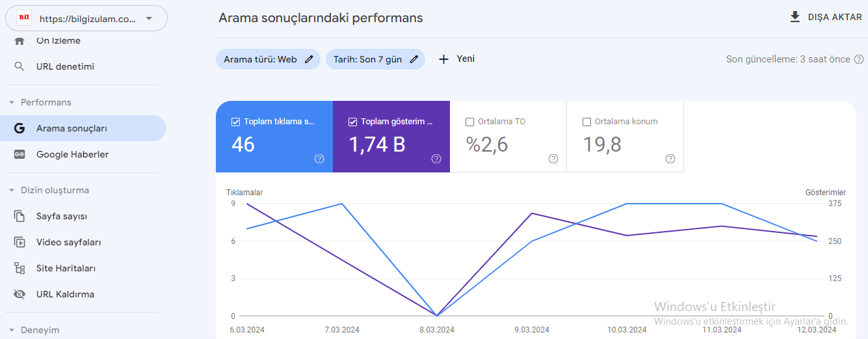This screenshot has height=339, width=868.
Task: Open the bilgizulam.com property selector dropdown
Action: coord(86,18)
